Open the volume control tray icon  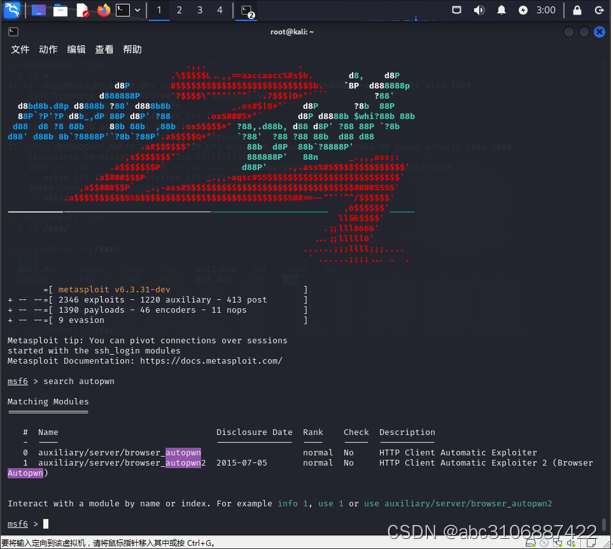pyautogui.click(x=479, y=10)
